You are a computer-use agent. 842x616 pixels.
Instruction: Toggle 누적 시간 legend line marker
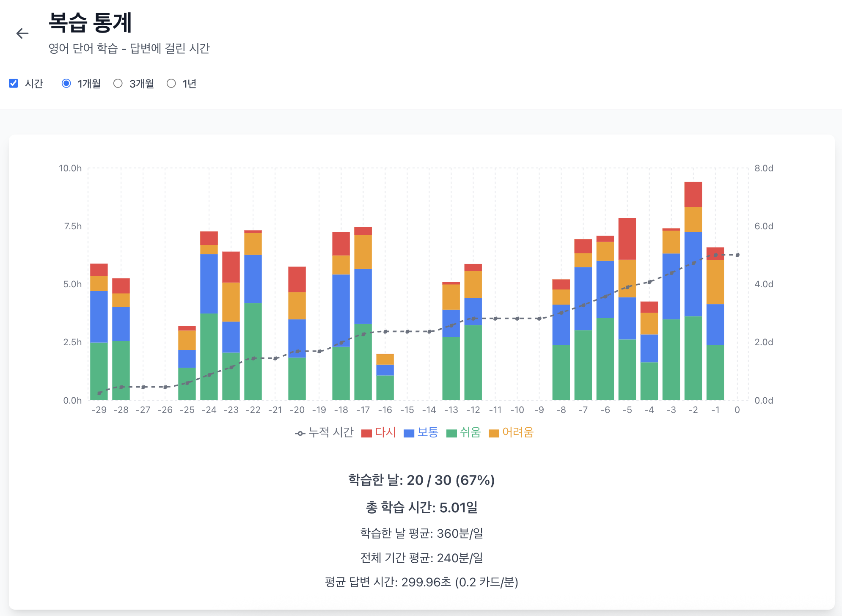pos(300,433)
